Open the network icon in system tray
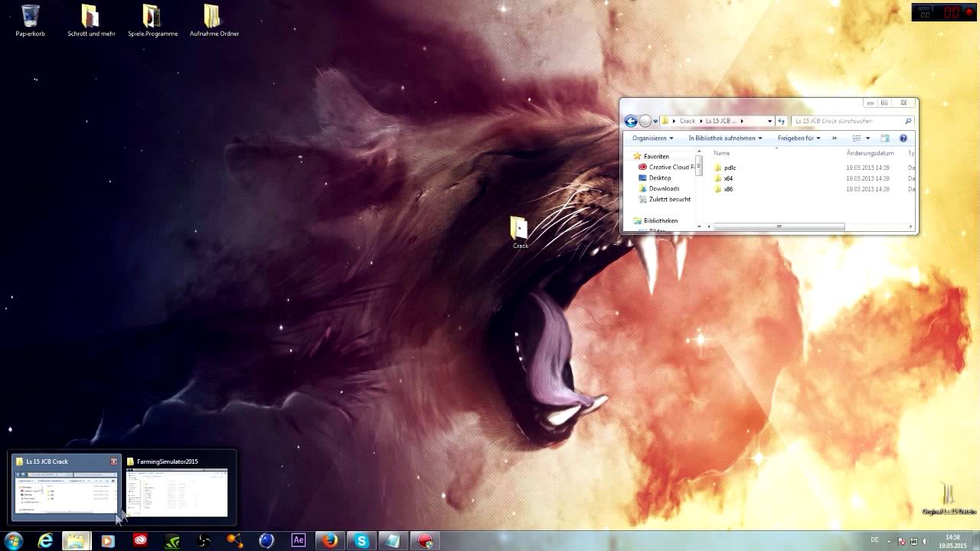 click(914, 541)
